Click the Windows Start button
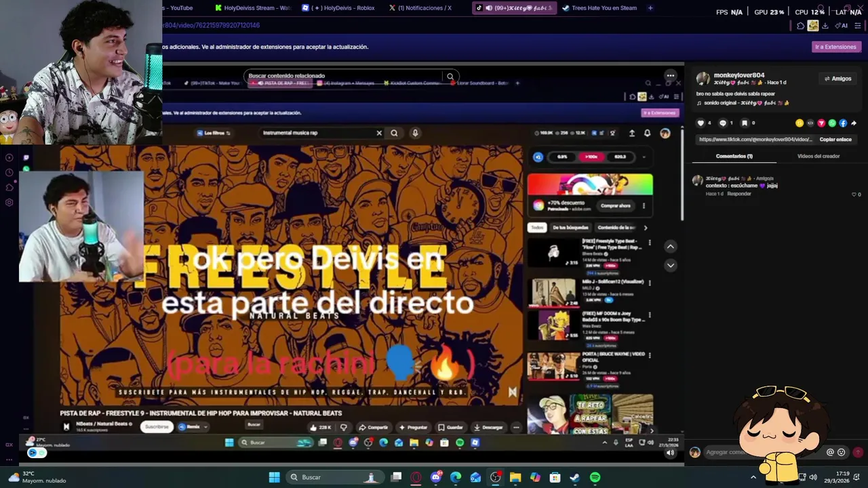 (x=275, y=477)
